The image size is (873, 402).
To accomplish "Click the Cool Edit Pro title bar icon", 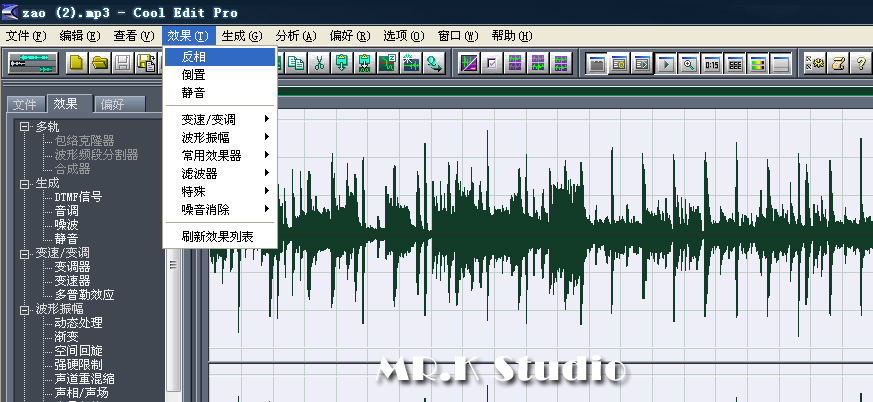I will coord(9,11).
